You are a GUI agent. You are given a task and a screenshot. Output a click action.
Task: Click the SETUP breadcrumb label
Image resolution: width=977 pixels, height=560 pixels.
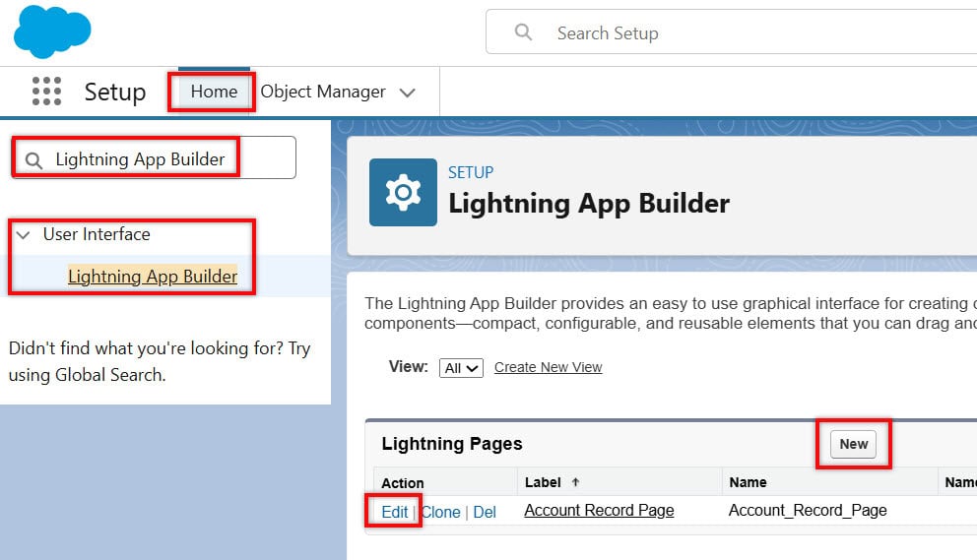pos(471,172)
